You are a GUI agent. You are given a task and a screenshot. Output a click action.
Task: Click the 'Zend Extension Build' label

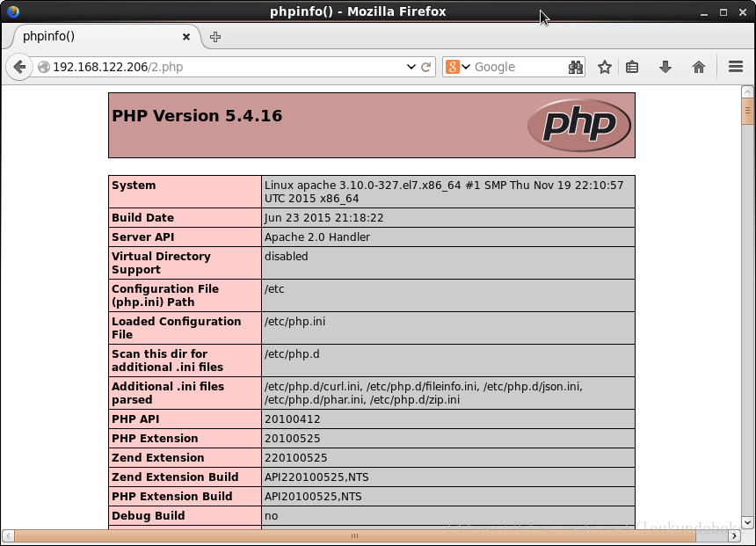pos(175,477)
